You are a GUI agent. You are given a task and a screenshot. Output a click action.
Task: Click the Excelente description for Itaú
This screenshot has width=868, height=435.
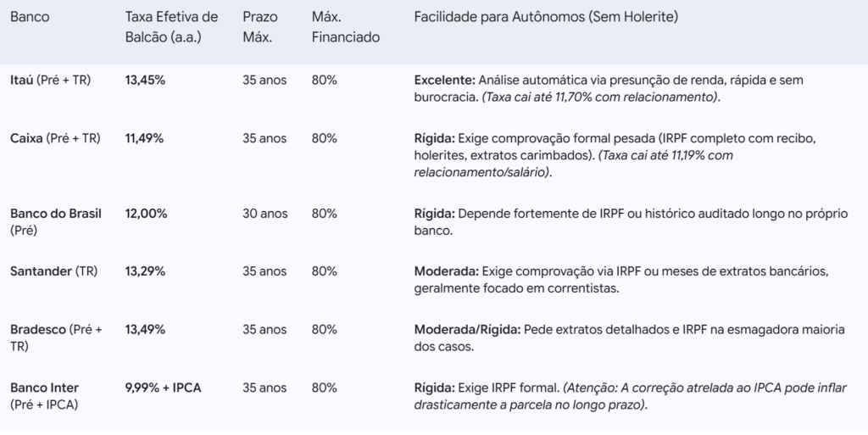click(609, 88)
